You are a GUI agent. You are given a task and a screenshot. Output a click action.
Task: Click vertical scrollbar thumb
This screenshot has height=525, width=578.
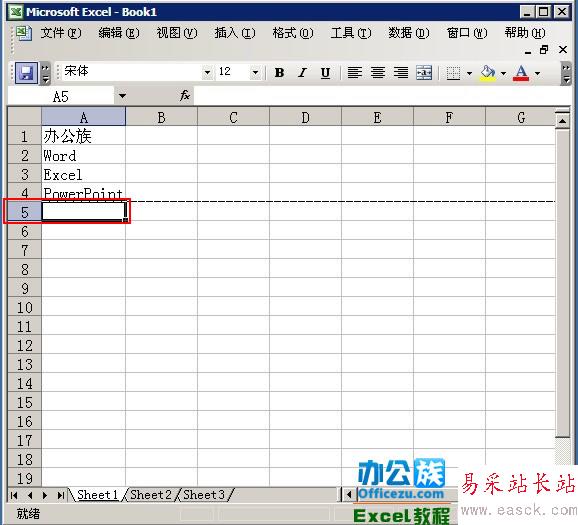click(563, 283)
